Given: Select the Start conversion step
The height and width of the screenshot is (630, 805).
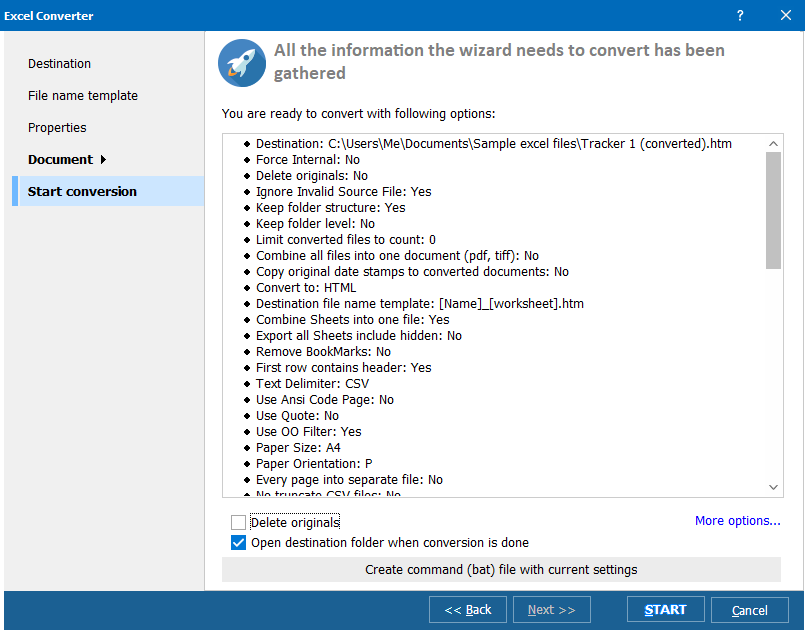Looking at the screenshot, I should pyautogui.click(x=82, y=191).
